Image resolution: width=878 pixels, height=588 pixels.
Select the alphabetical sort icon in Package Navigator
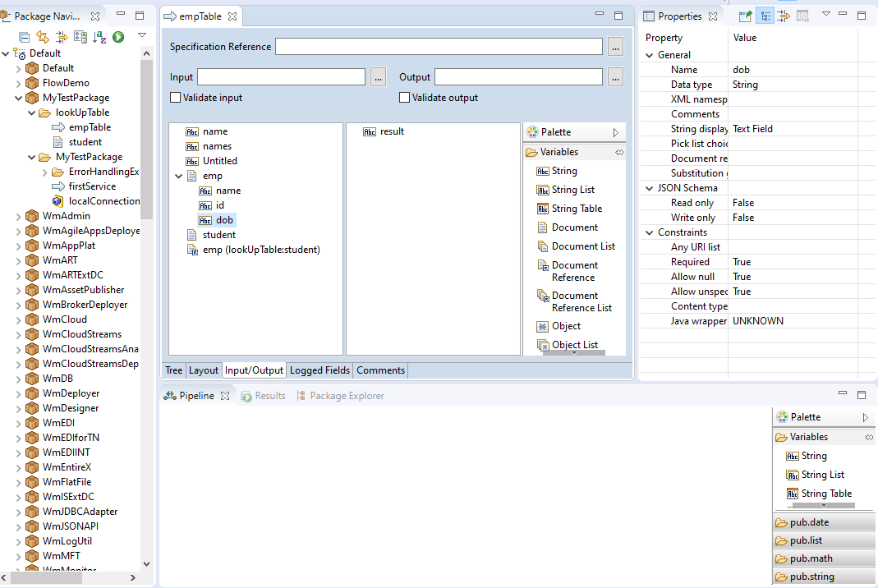pyautogui.click(x=100, y=36)
